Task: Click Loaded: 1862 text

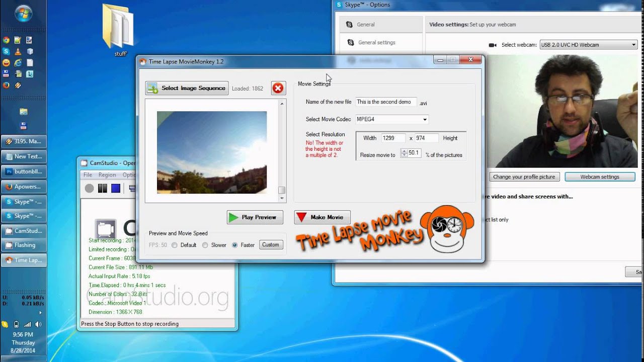Action: coord(248,88)
